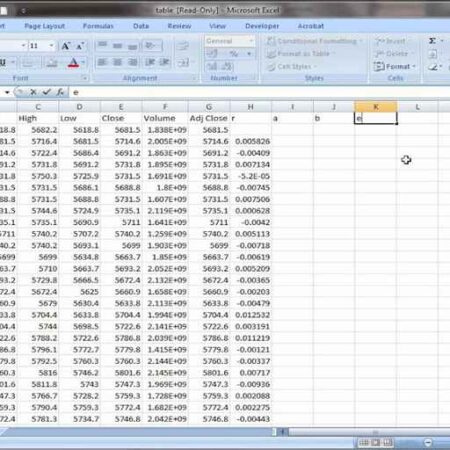The height and width of the screenshot is (450, 450).
Task: Expand the font color dropdown arrow
Action: (x=83, y=62)
